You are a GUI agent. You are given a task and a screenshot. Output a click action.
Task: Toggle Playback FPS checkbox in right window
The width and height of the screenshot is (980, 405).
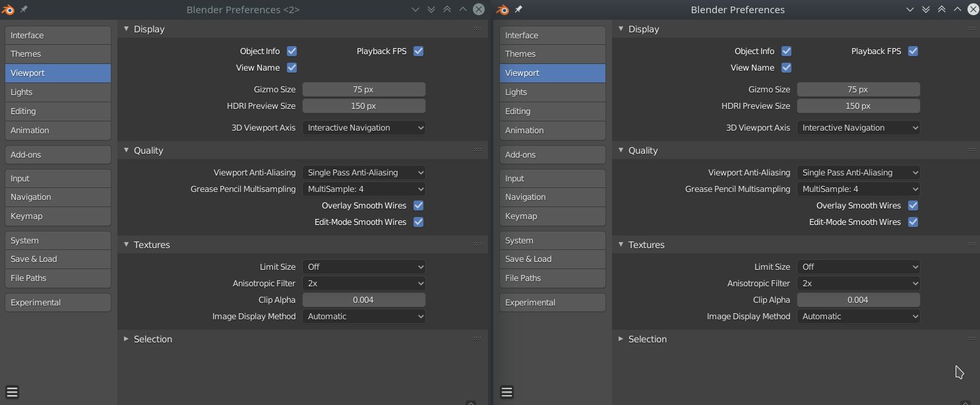[913, 51]
